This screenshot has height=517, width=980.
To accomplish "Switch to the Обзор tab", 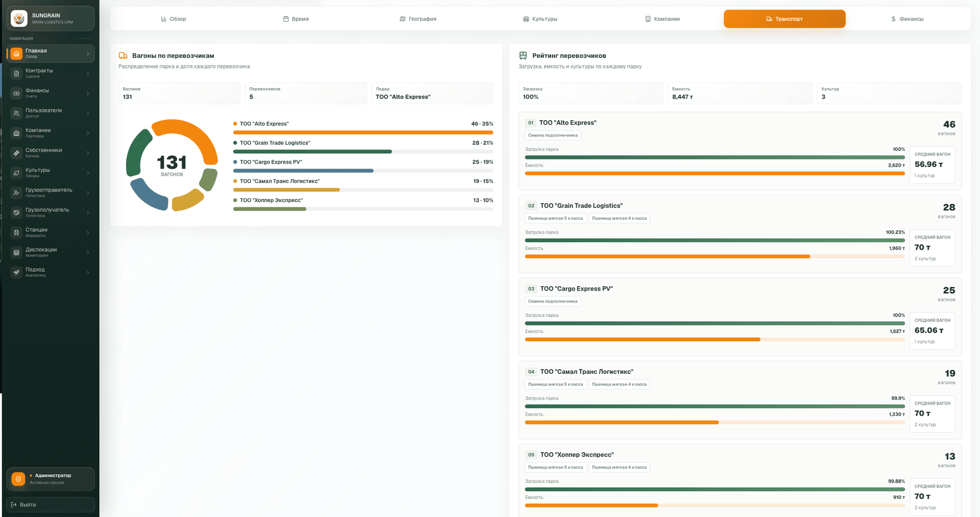I will [173, 19].
